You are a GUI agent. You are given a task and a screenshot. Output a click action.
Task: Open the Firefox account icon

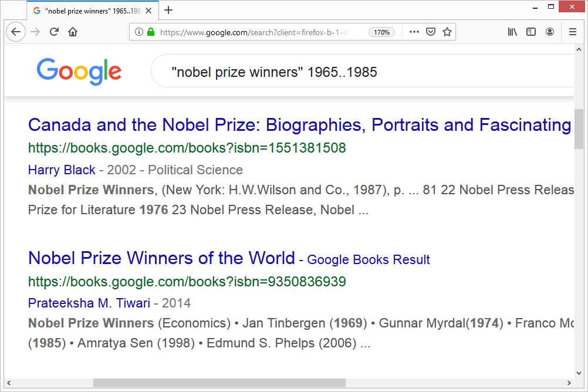point(550,32)
